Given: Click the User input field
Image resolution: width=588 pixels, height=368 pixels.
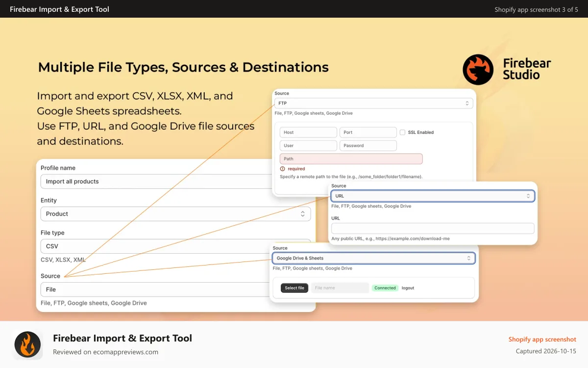Looking at the screenshot, I should point(308,146).
